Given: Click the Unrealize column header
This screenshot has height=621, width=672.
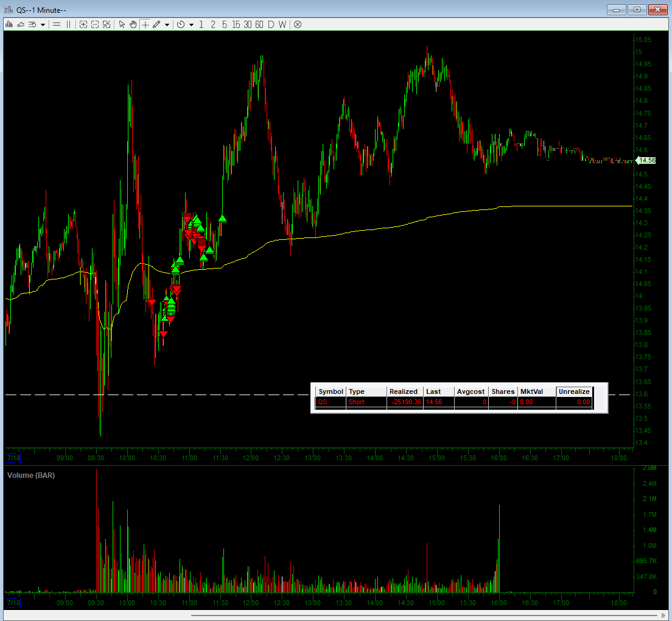Looking at the screenshot, I should click(574, 391).
